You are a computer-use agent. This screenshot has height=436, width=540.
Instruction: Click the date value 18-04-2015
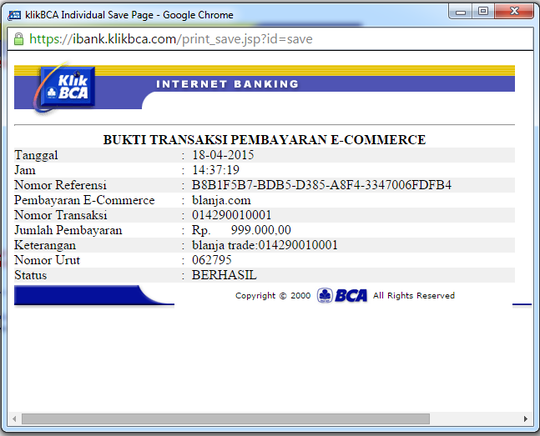click(x=223, y=155)
